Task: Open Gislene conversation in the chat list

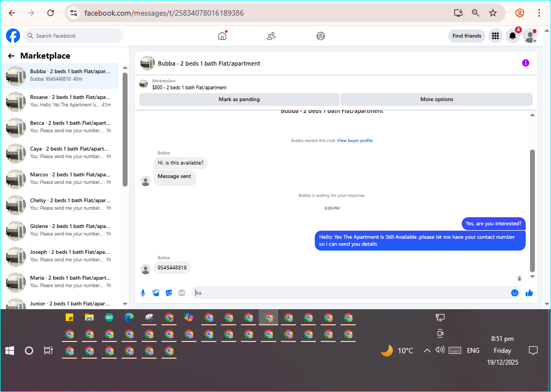Action: point(60,231)
